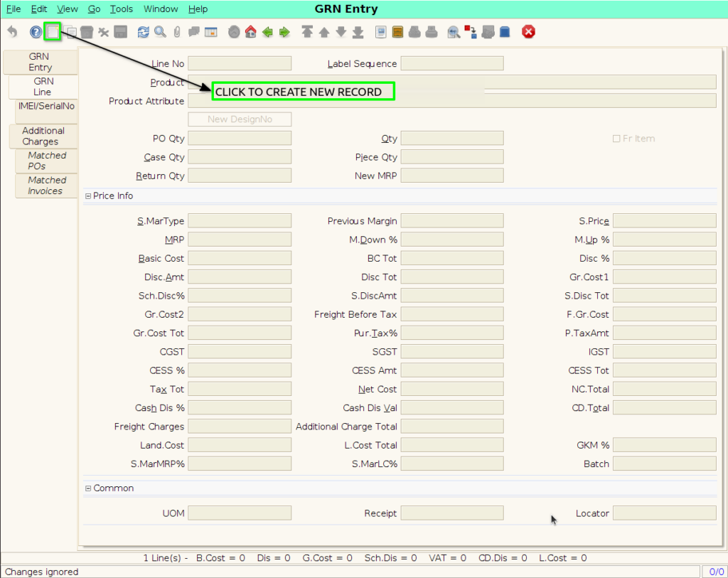Click the New Record toolbar icon
This screenshot has width=728, height=578.
[x=53, y=31]
